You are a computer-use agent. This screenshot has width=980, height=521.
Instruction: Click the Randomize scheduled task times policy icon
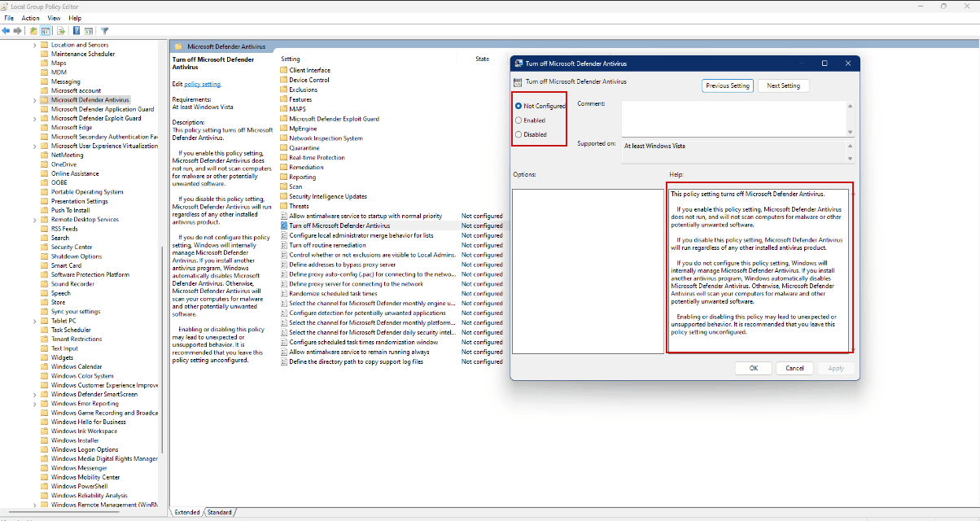(284, 294)
